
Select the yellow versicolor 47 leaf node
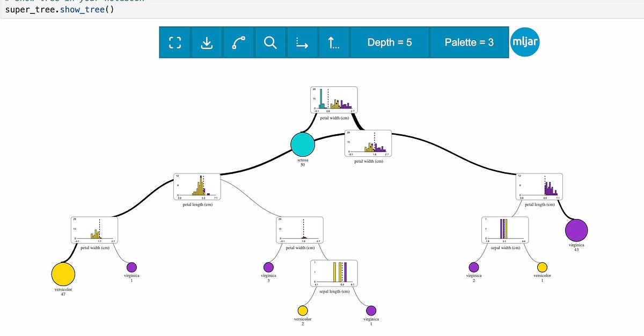pos(63,273)
